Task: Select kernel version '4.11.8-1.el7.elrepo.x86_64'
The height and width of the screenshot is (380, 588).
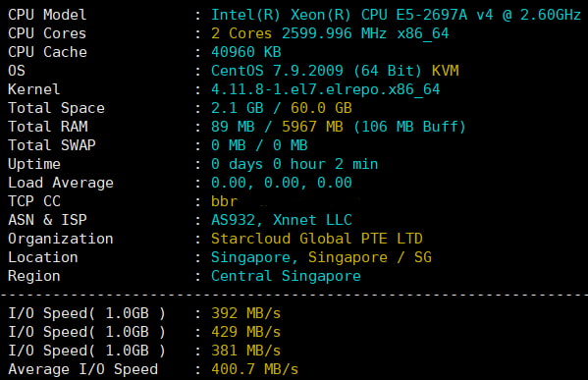Action: (326, 89)
